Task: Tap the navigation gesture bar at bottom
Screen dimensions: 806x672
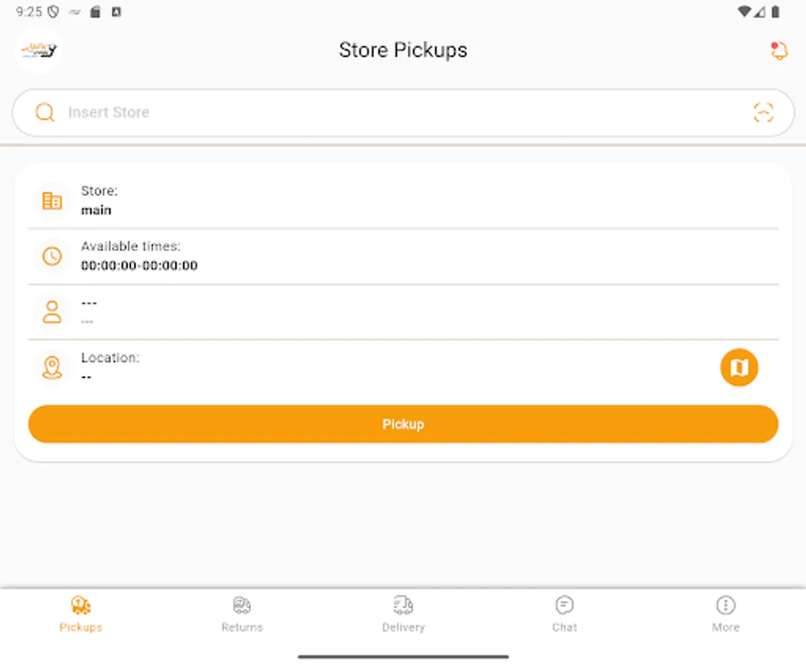Action: (x=403, y=658)
